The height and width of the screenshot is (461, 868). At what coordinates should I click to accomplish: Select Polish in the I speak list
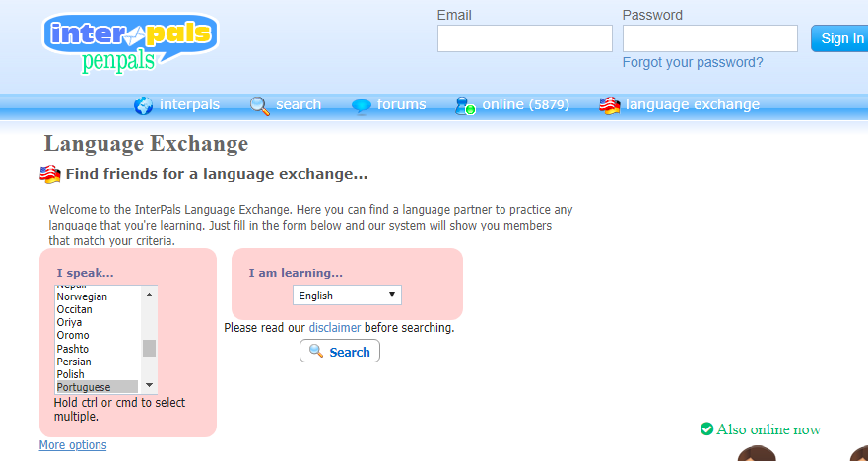click(71, 374)
